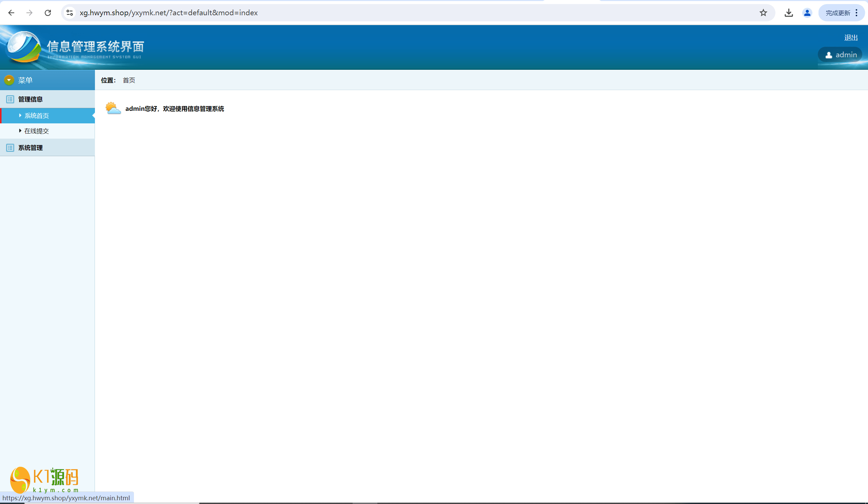Screen dimensions: 868x504
Task: Click the browser forward arrow
Action: (x=29, y=13)
